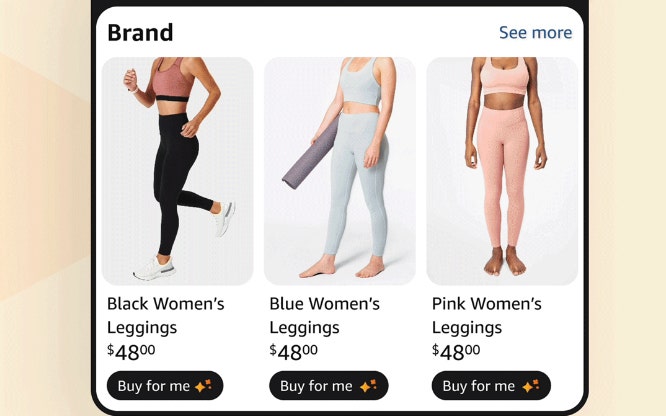Click the $48.00 price of Blue Leggings
This screenshot has height=416, width=666.
point(293,352)
